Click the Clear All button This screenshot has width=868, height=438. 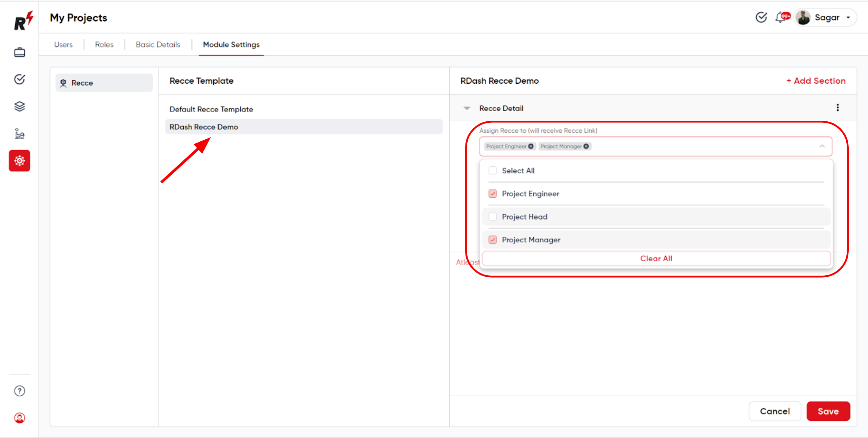point(656,258)
